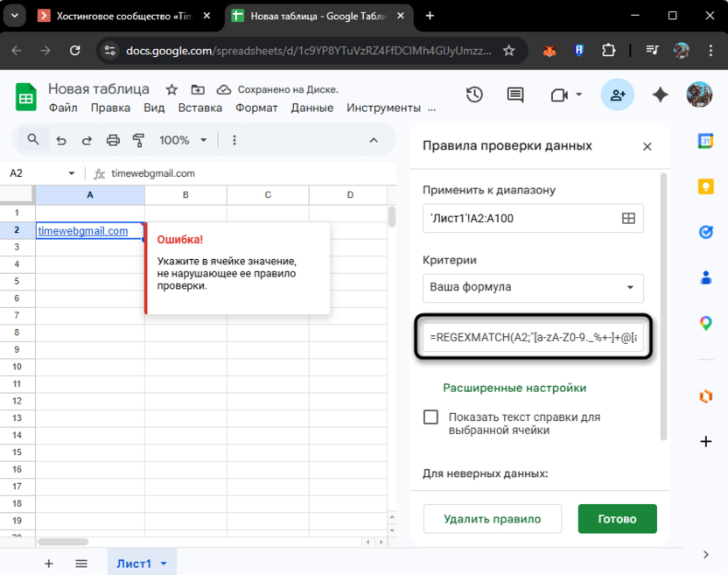Click the formula input with REGEXMATCH
Screen dimensions: 728x575
pos(533,337)
